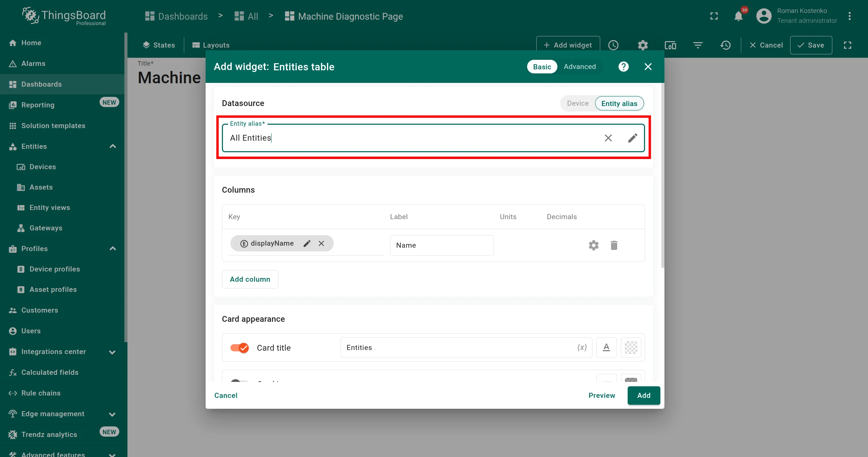This screenshot has height=457, width=868.
Task: Expand Edge management section
Action: coord(112,414)
